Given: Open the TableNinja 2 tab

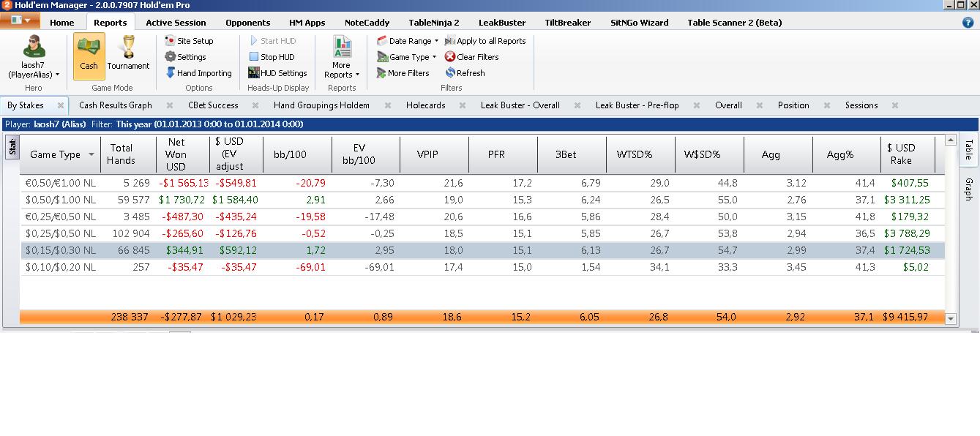Looking at the screenshot, I should tap(434, 23).
